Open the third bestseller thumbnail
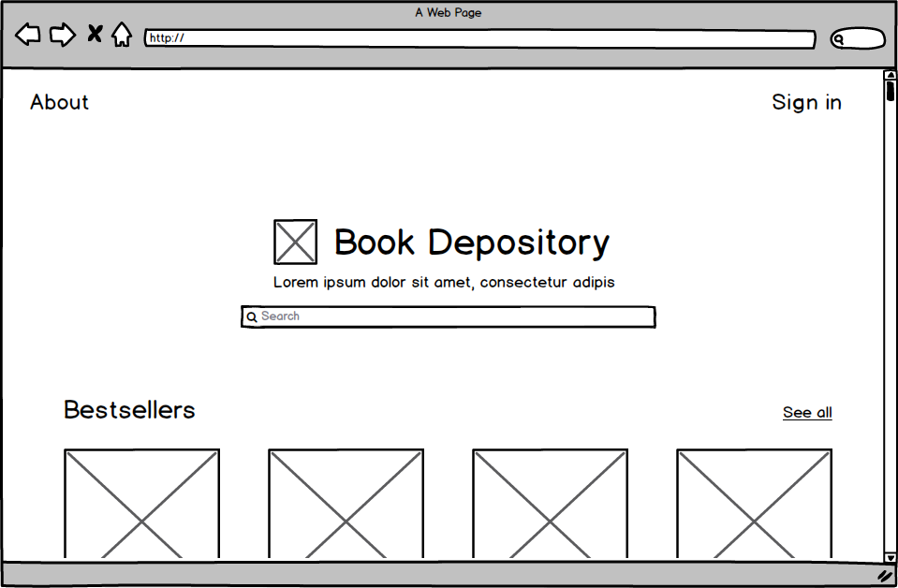The height and width of the screenshot is (588, 898). click(x=551, y=504)
